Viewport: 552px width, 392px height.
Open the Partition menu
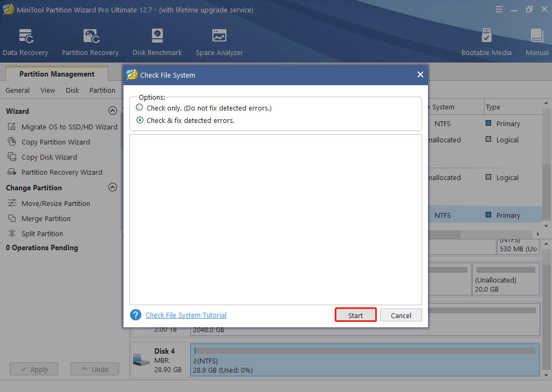pos(102,90)
